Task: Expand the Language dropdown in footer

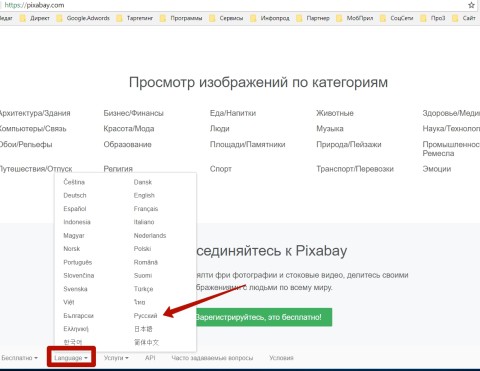Action: click(x=71, y=358)
